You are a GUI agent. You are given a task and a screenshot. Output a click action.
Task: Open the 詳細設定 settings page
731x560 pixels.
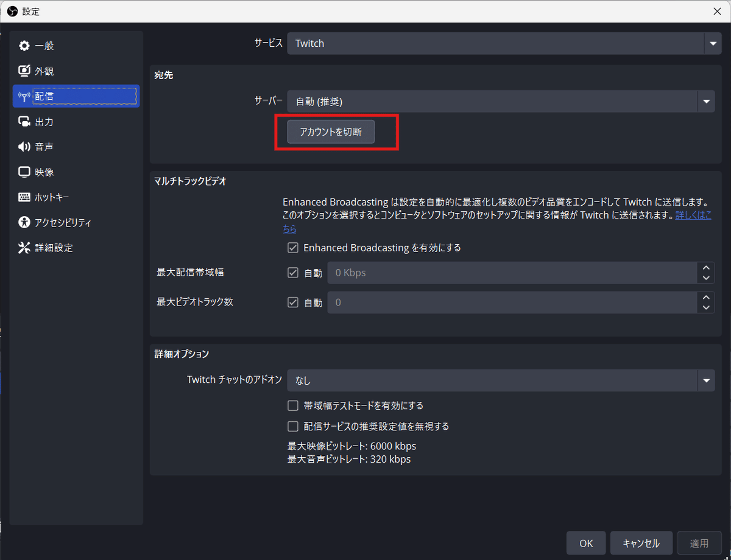point(76,248)
